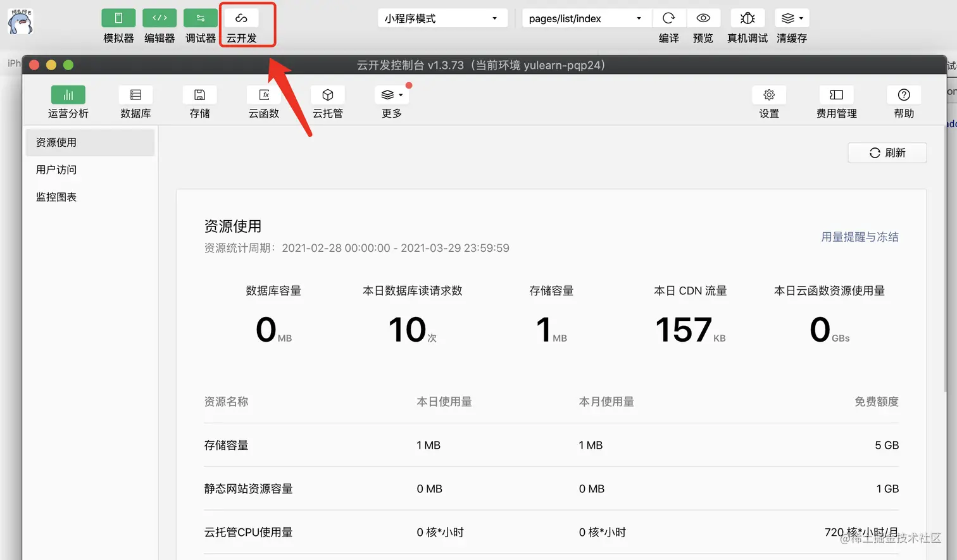Click the 1 GB free quota cell

(x=887, y=489)
